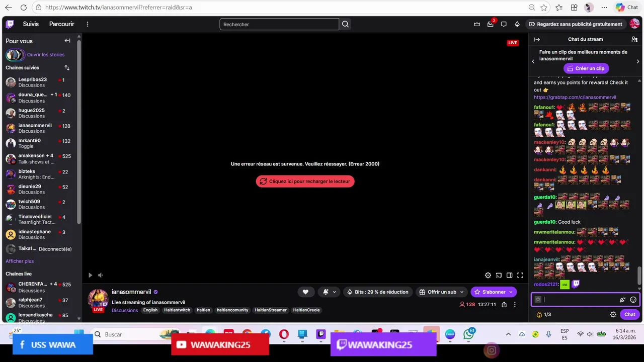Click Créer un clip button
This screenshot has width=644, height=362.
[x=586, y=68]
